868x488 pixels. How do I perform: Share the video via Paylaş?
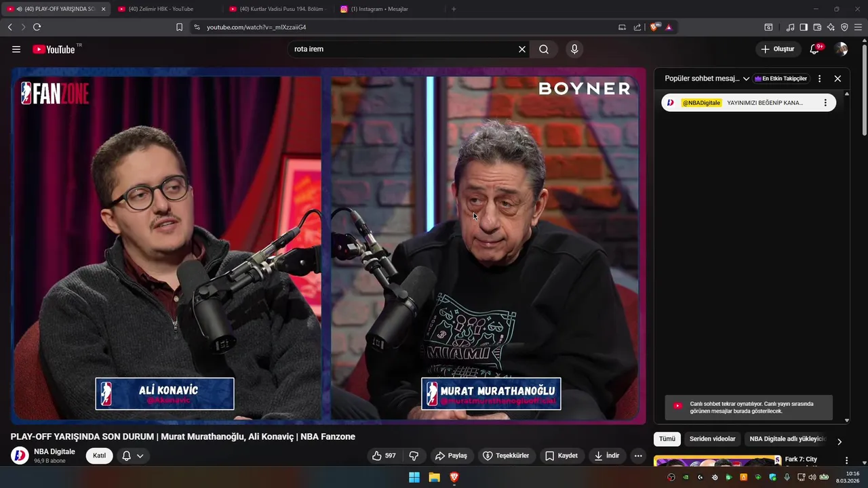(452, 455)
